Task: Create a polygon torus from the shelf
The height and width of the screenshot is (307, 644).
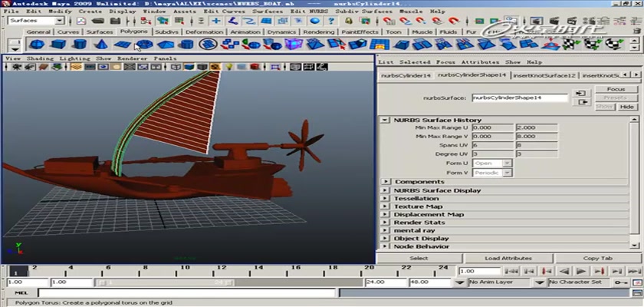Action: point(144,44)
